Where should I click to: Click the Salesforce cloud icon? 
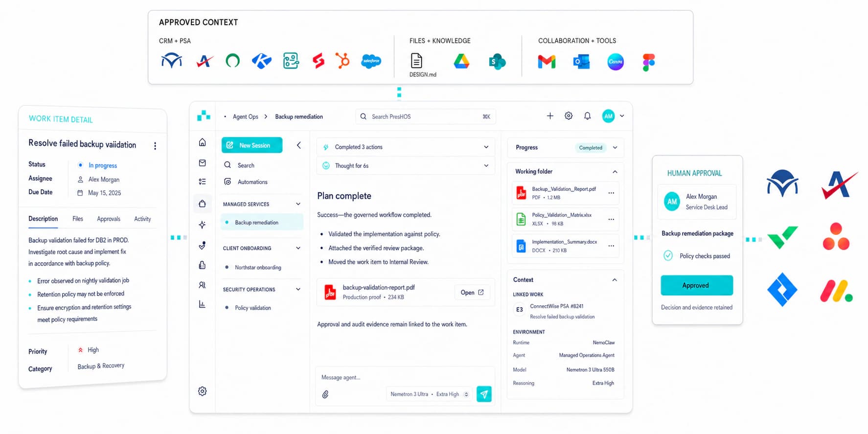(x=371, y=61)
